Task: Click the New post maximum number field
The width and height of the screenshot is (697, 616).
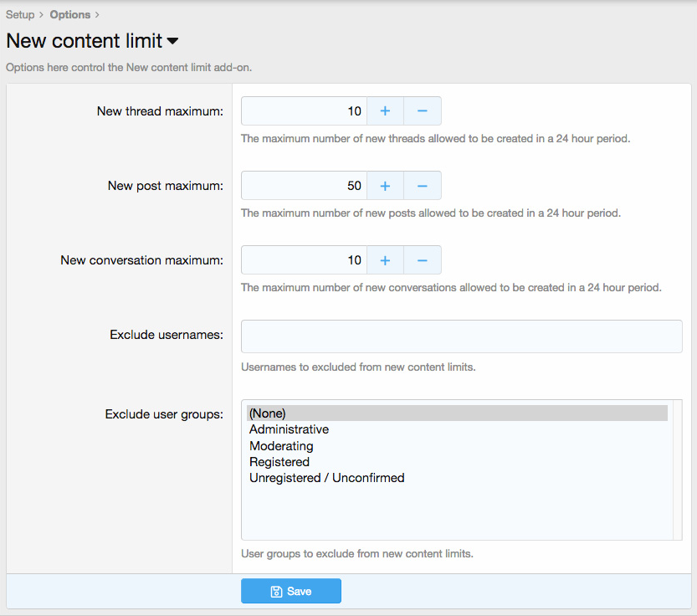Action: [x=304, y=186]
